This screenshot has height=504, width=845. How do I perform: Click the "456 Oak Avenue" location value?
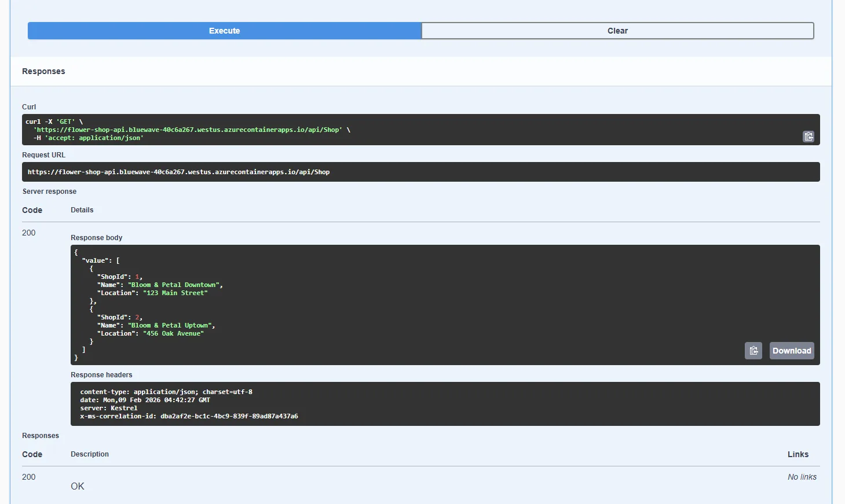173,333
